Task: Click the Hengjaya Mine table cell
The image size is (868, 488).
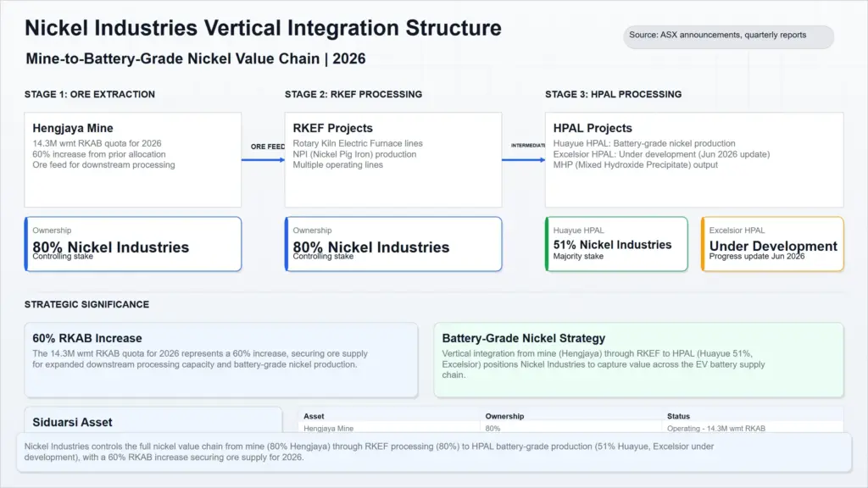Action: (328, 428)
